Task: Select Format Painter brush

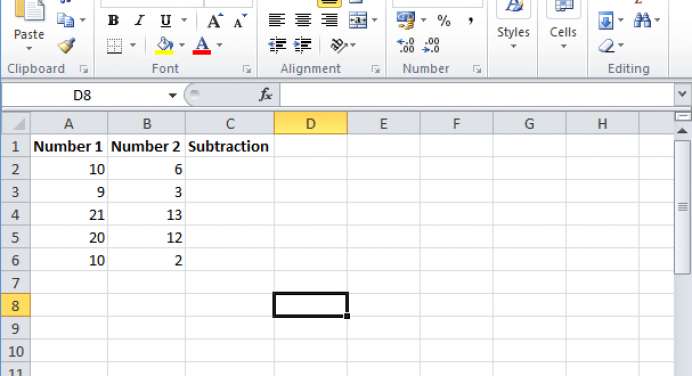Action: coord(66,45)
